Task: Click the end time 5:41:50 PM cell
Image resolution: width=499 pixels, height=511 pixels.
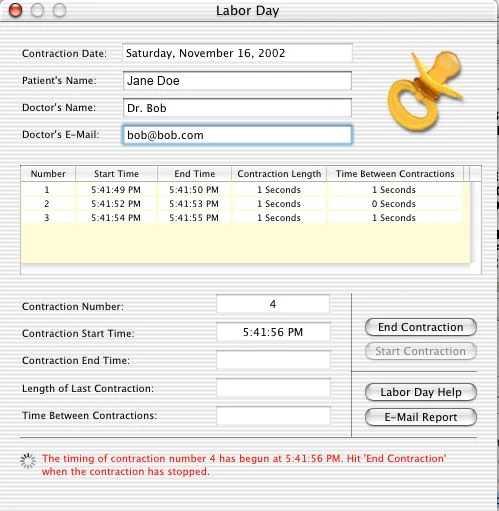Action: coord(194,190)
